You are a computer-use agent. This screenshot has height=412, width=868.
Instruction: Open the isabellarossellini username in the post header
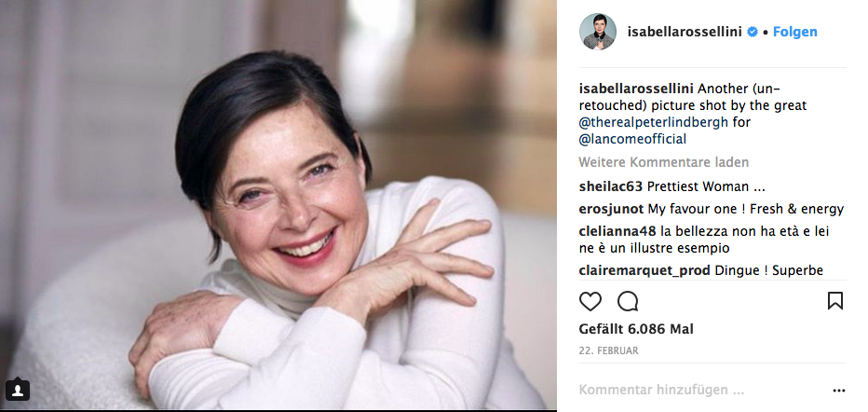click(x=685, y=32)
